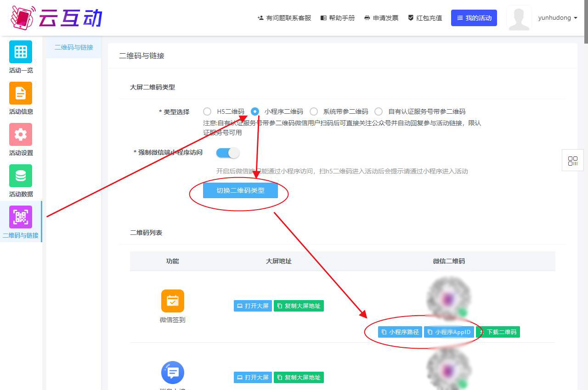Viewport: 588px width, 390px height.
Task: Select the 二维码与链接 sidebar icon
Action: click(21, 217)
